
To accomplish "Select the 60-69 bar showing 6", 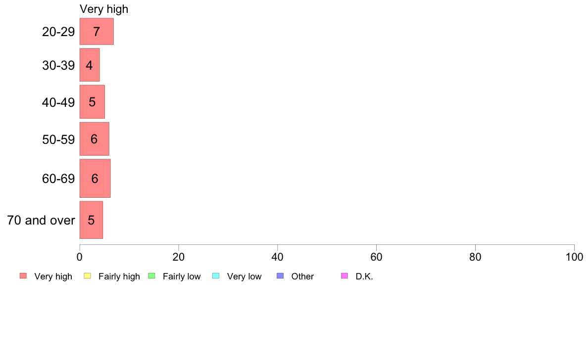I will [x=95, y=179].
